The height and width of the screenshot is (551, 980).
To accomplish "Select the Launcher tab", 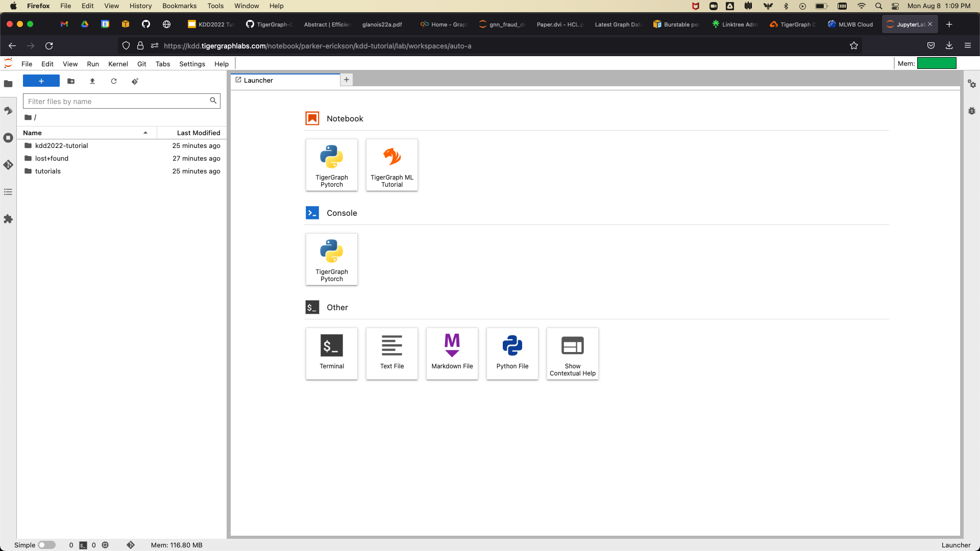I will point(258,80).
